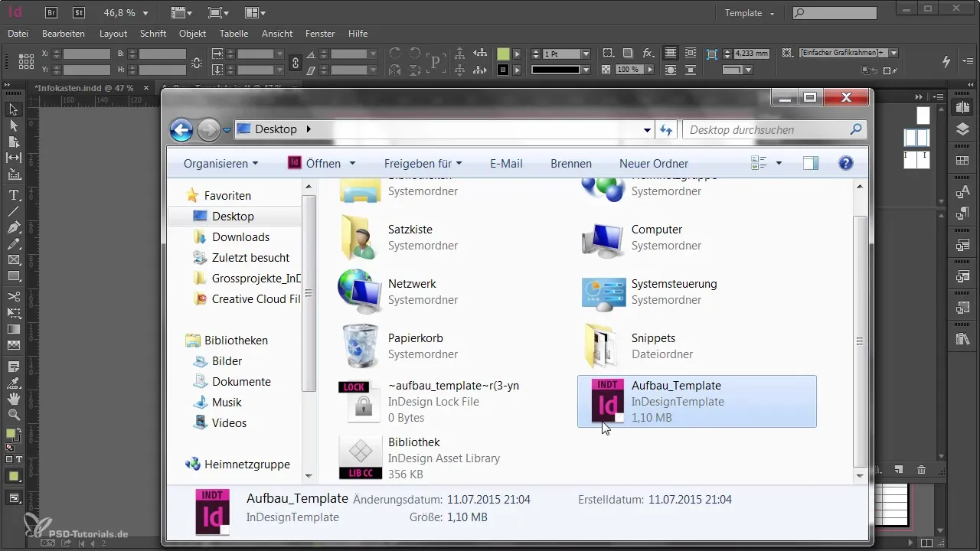Open Downloads in the Favoriten list
This screenshot has height=551, width=980.
click(x=240, y=237)
